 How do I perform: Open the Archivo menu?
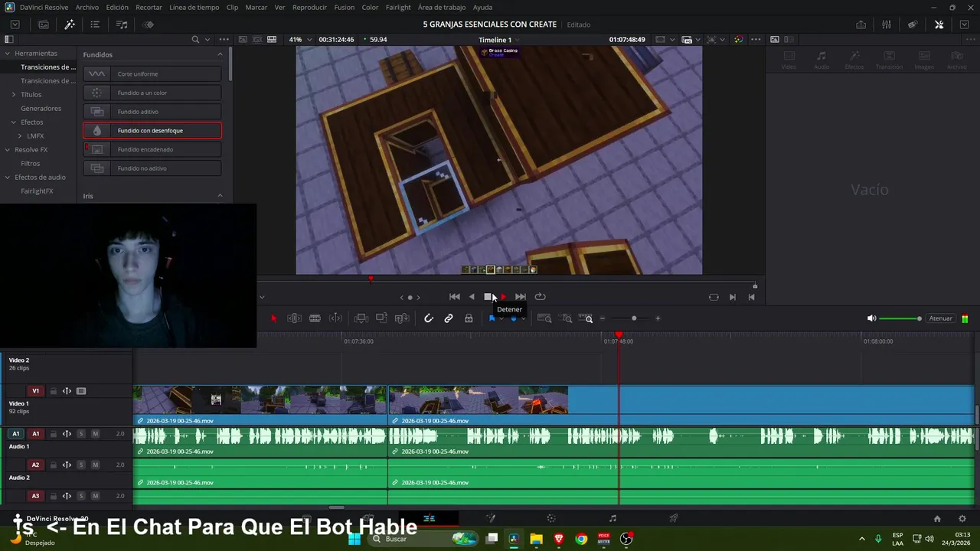pos(87,7)
